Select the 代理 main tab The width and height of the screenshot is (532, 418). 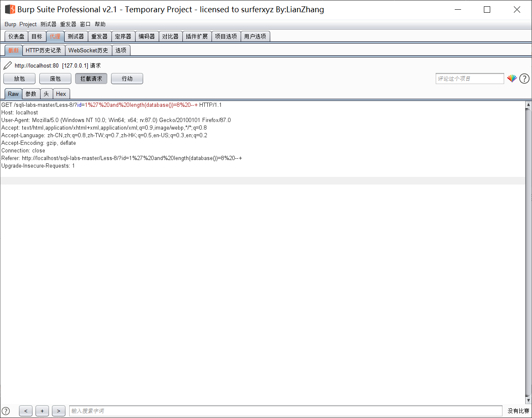tap(55, 36)
